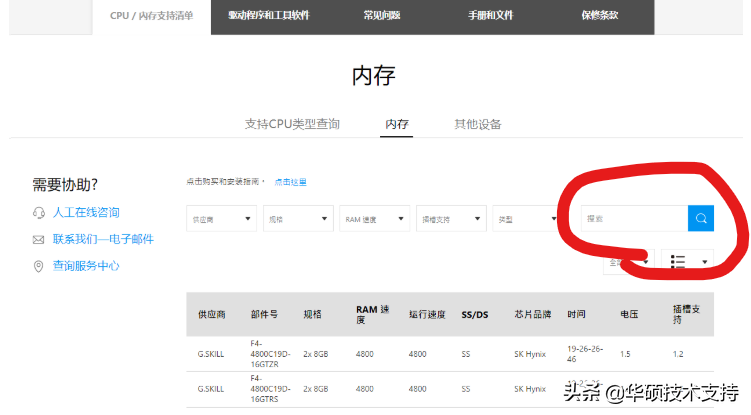Open the 查询服务中心 link

click(x=86, y=266)
